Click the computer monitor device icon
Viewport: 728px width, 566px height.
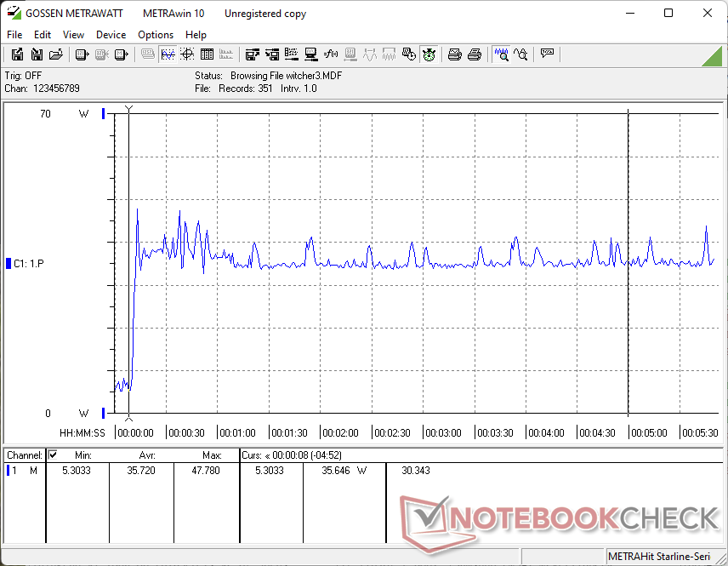[x=311, y=54]
